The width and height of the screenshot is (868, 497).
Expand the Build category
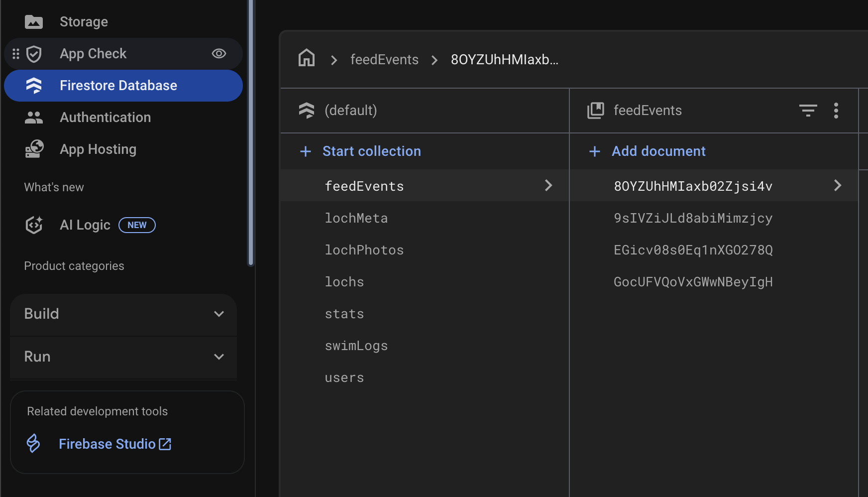(x=123, y=314)
